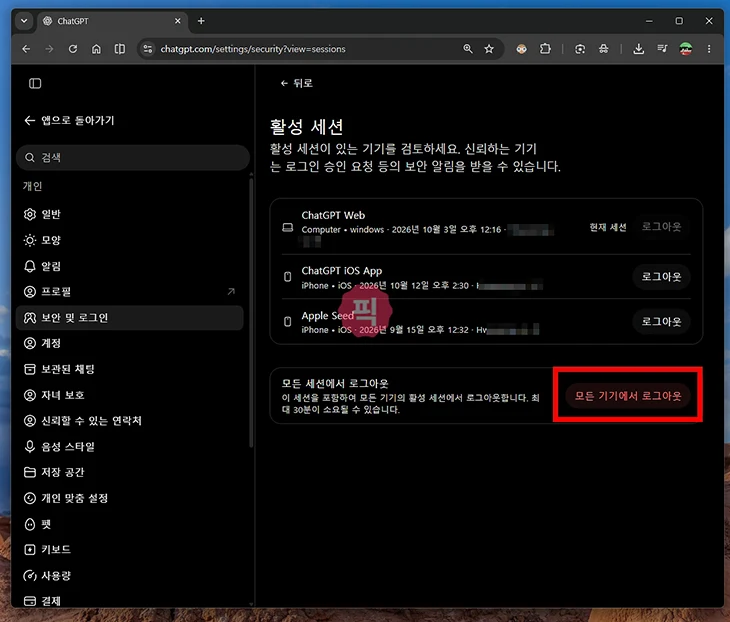Click the external arrow beside 프로필

pyautogui.click(x=231, y=291)
